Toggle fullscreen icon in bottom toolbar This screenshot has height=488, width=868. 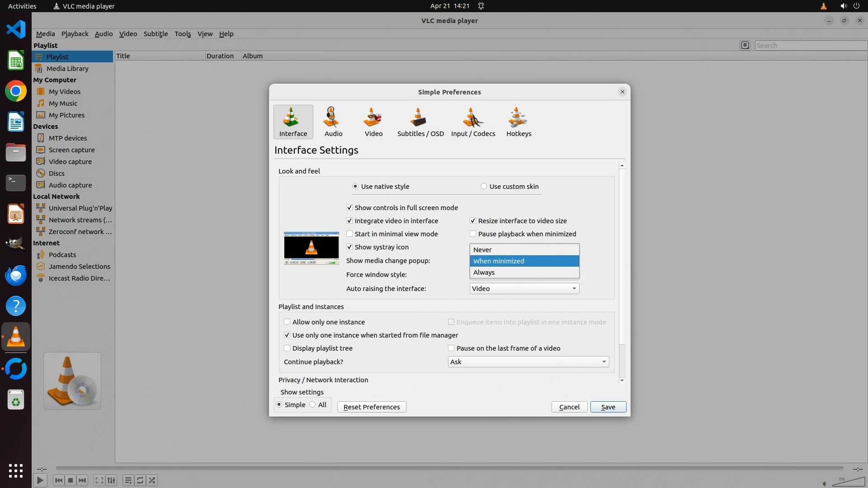[x=99, y=480]
